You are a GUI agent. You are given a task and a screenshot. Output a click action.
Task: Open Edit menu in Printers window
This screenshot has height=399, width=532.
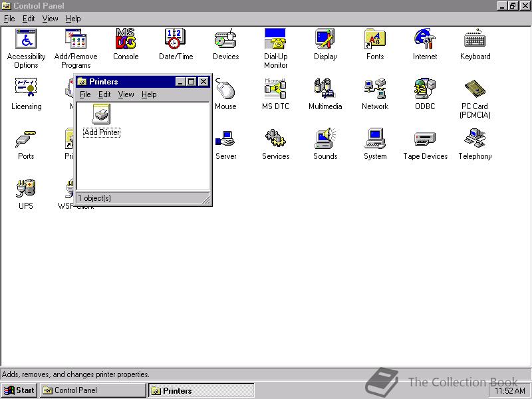104,94
